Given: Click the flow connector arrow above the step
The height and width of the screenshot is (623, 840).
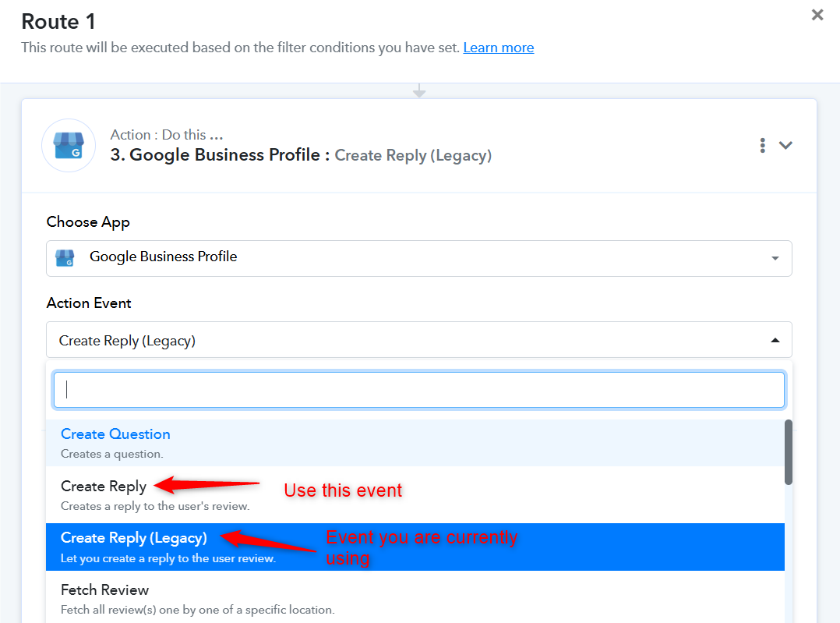Looking at the screenshot, I should click(x=419, y=90).
